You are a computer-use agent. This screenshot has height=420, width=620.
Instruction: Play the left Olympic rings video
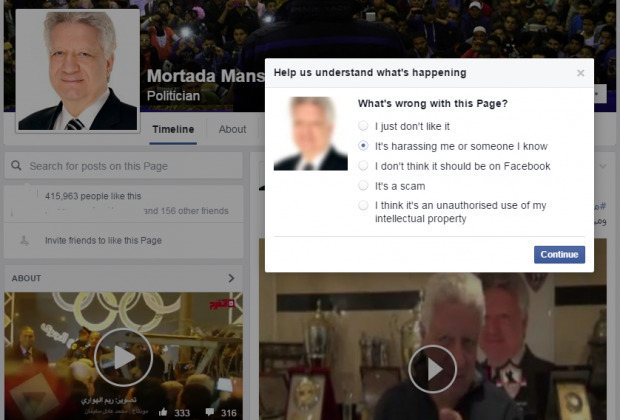123,357
